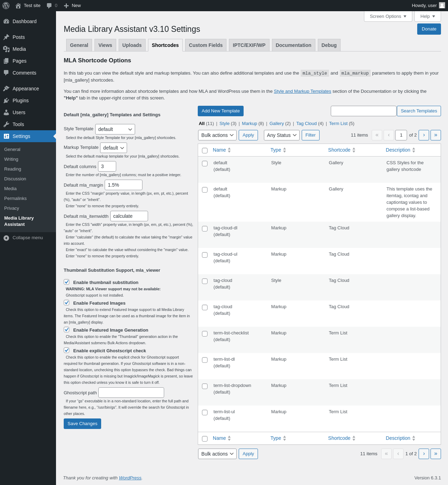Click the WordPress logo icon
Screen dimensions: 448x485
point(6,6)
